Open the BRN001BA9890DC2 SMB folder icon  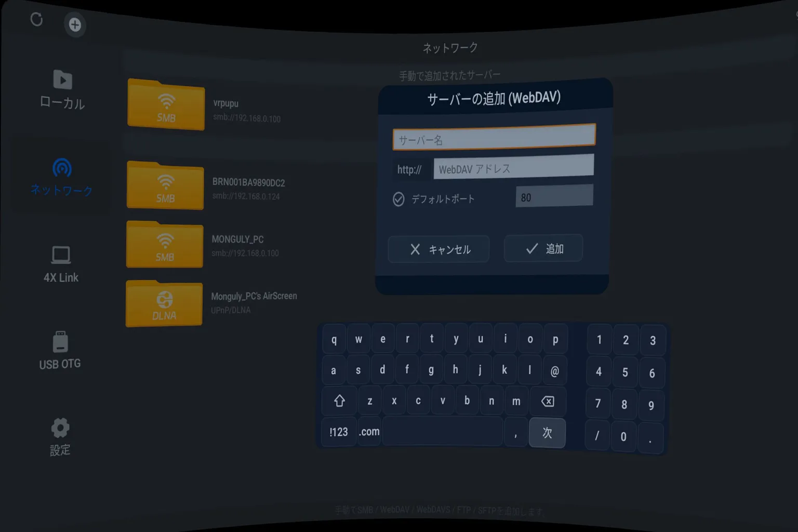(x=165, y=185)
